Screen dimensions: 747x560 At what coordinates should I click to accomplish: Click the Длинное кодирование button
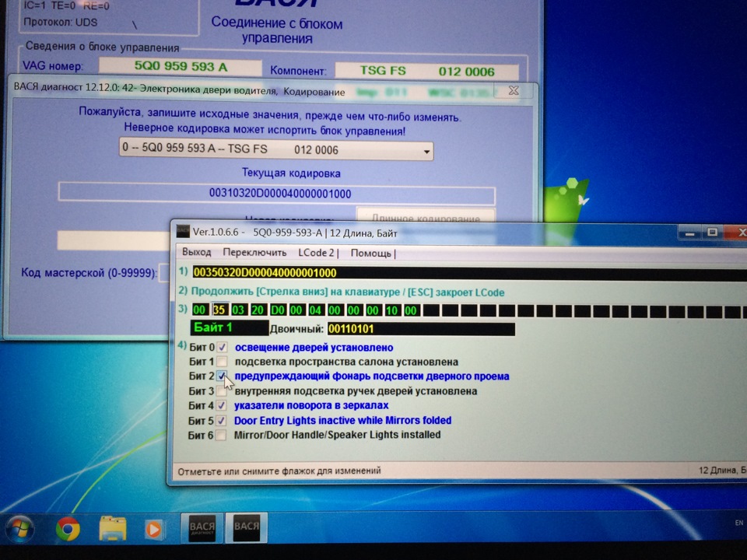(x=426, y=215)
